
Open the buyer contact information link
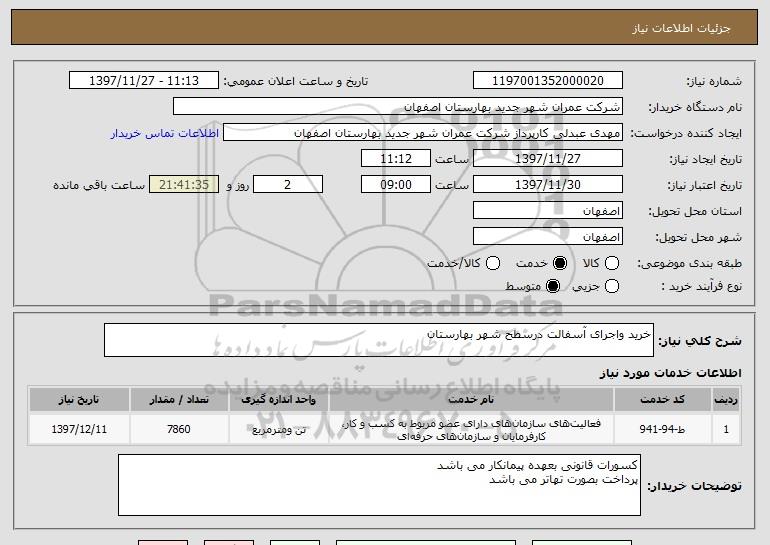(x=165, y=134)
